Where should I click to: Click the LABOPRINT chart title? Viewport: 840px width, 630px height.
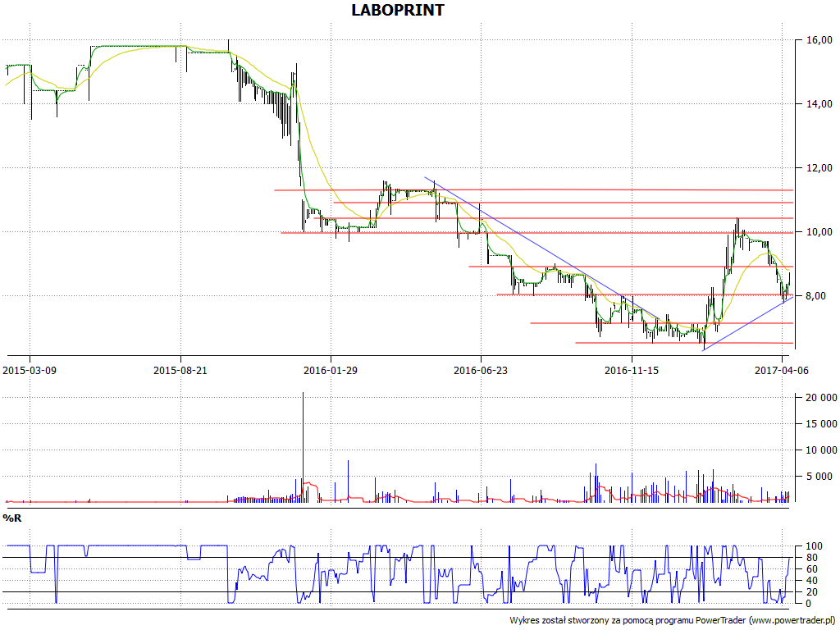(x=398, y=10)
